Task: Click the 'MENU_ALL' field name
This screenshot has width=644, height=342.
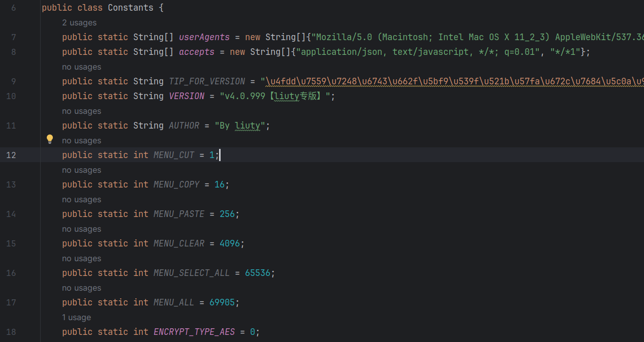Action: pos(174,303)
